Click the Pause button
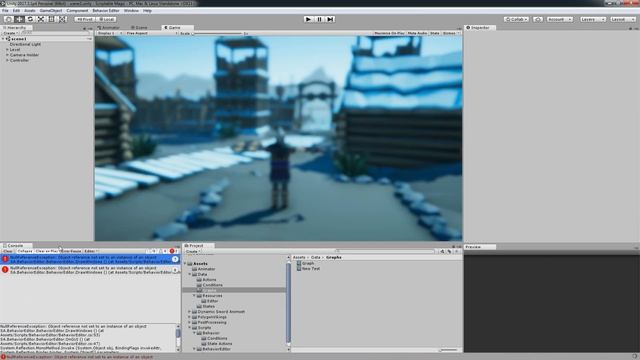This screenshot has height=360, width=640. click(x=320, y=19)
